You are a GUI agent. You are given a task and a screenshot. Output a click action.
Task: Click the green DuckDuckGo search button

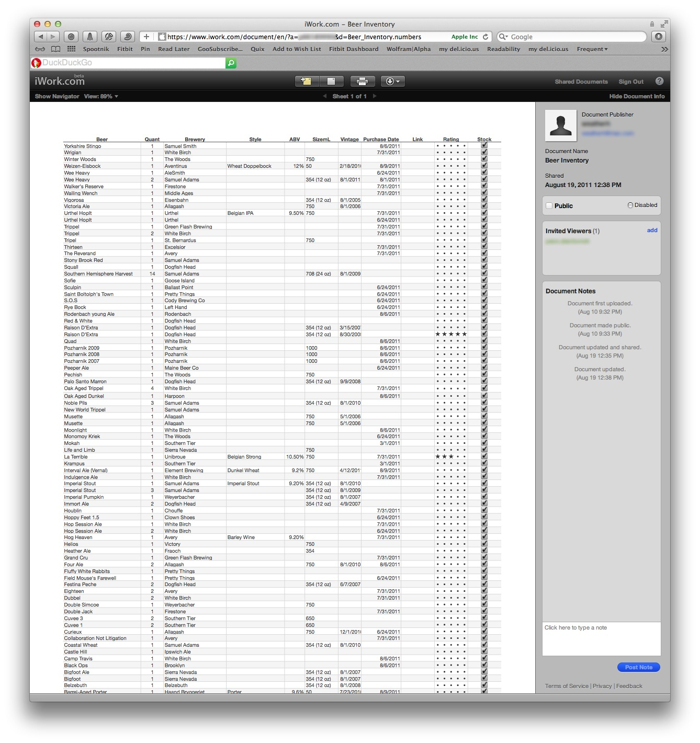click(x=231, y=63)
